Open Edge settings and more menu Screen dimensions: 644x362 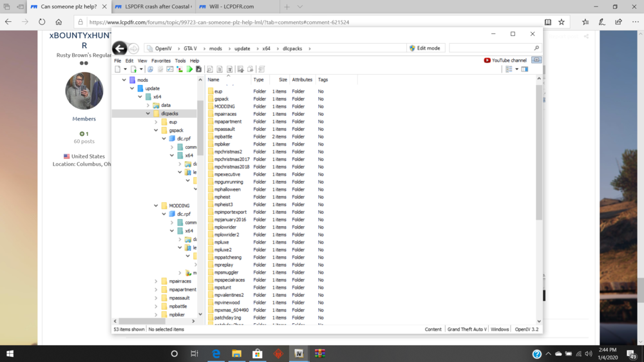point(636,22)
